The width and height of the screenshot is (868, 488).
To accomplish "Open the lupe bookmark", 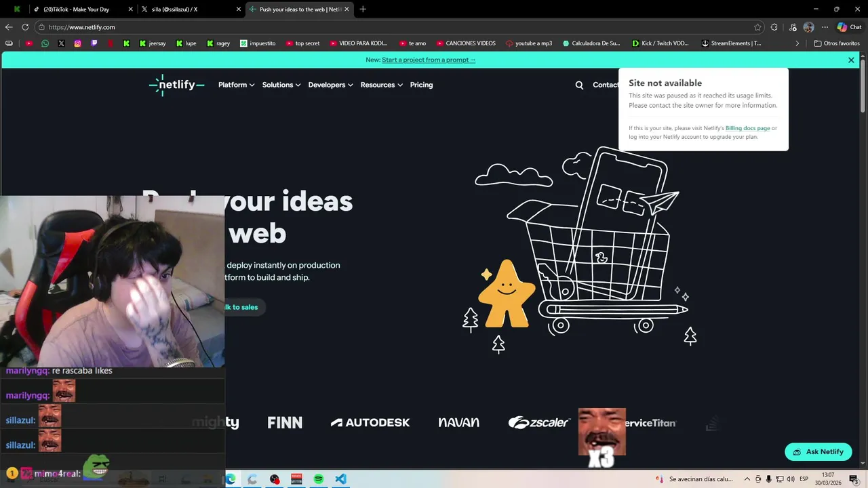I will (x=186, y=43).
